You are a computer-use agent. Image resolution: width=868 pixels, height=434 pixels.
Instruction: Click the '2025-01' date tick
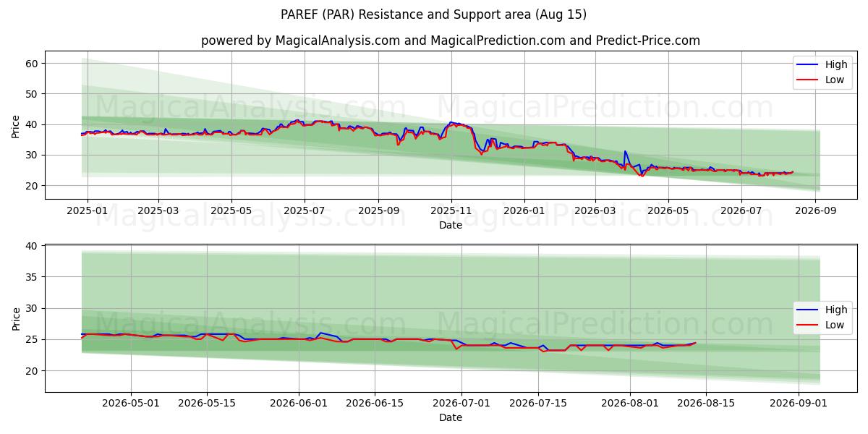point(88,212)
